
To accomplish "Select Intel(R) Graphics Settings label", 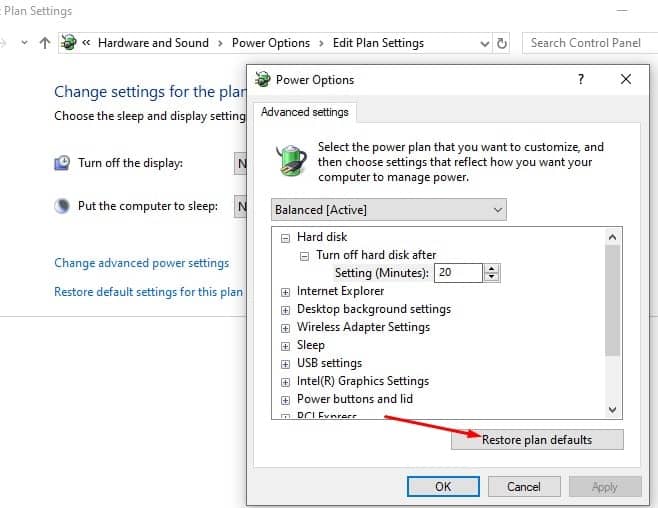I will pos(363,381).
